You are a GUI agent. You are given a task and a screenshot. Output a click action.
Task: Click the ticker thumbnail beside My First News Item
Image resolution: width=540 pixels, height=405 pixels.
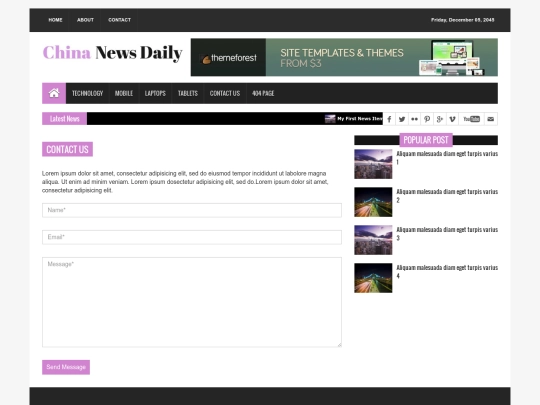click(330, 119)
